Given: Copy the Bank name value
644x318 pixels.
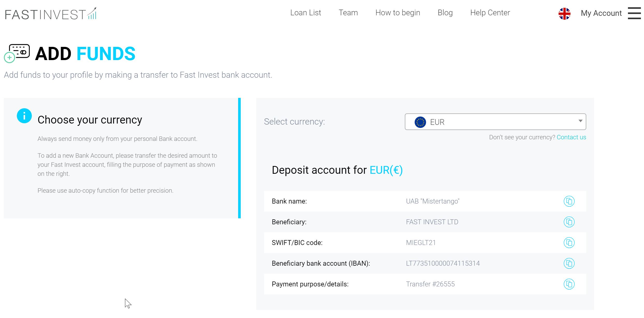Looking at the screenshot, I should pos(569,201).
